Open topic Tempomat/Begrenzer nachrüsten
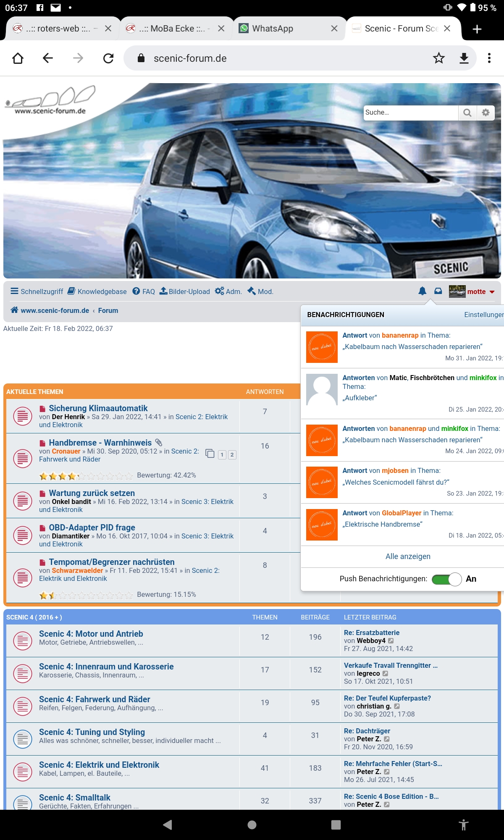Image resolution: width=504 pixels, height=840 pixels. tap(112, 562)
